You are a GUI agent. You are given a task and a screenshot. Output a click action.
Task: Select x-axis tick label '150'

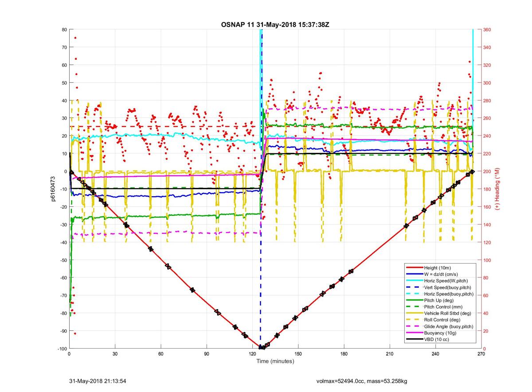(298, 353)
